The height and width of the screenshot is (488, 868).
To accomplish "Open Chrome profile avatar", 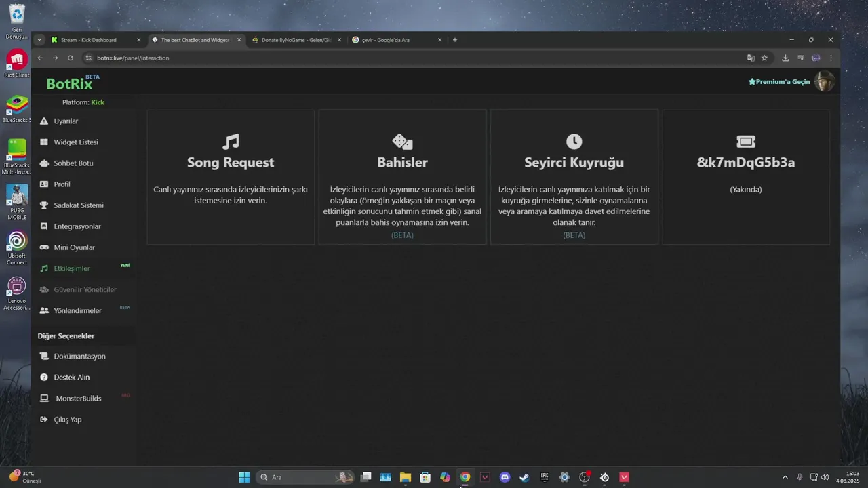I will 816,58.
